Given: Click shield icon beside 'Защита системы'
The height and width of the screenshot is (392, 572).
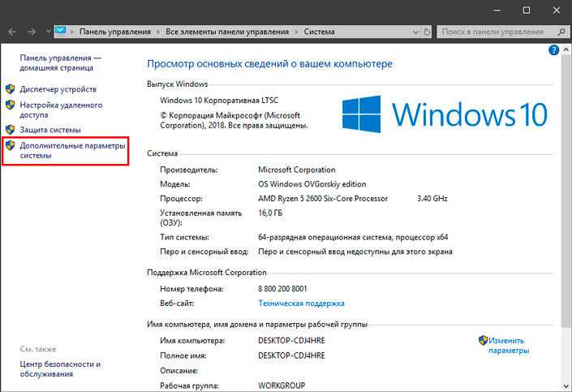Looking at the screenshot, I should click(11, 130).
